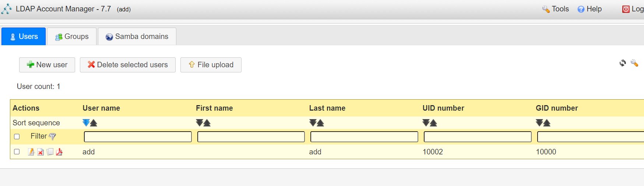This screenshot has width=644, height=186.
Task: Click the LDAP Account Manager logo icon
Action: (7, 9)
